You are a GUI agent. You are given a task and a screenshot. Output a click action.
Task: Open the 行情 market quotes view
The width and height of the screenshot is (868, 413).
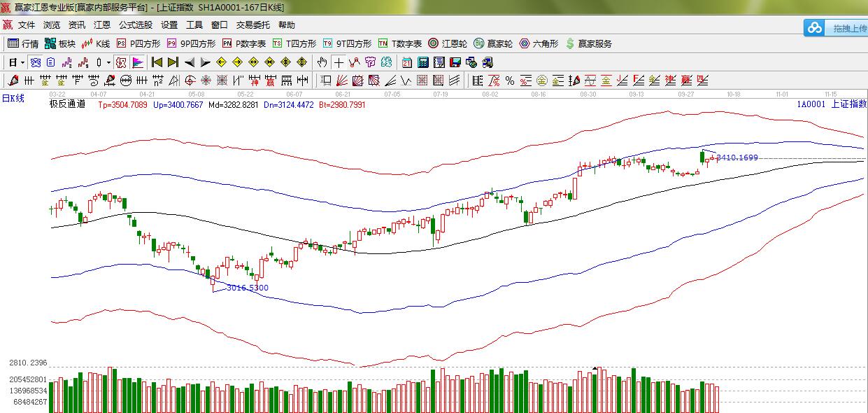tap(23, 43)
